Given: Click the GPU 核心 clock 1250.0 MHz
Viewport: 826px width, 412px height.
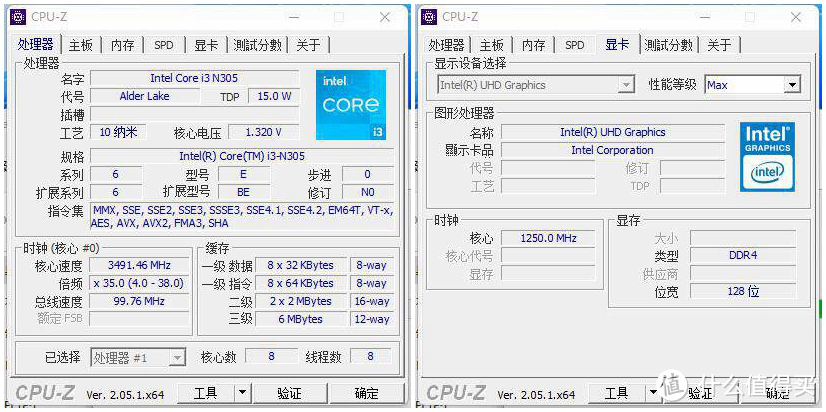Looking at the screenshot, I should click(548, 238).
